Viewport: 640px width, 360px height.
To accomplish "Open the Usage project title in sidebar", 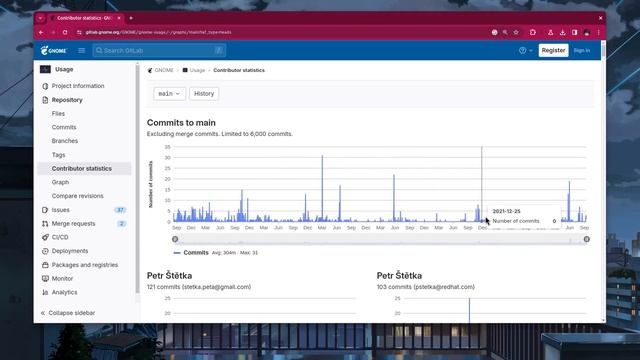I will click(64, 69).
